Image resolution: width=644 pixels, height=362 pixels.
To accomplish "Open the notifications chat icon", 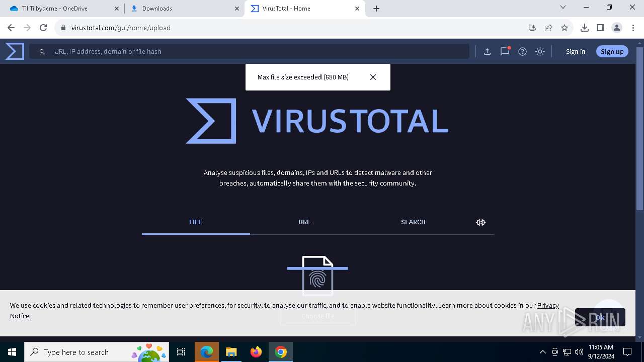I will tap(505, 51).
